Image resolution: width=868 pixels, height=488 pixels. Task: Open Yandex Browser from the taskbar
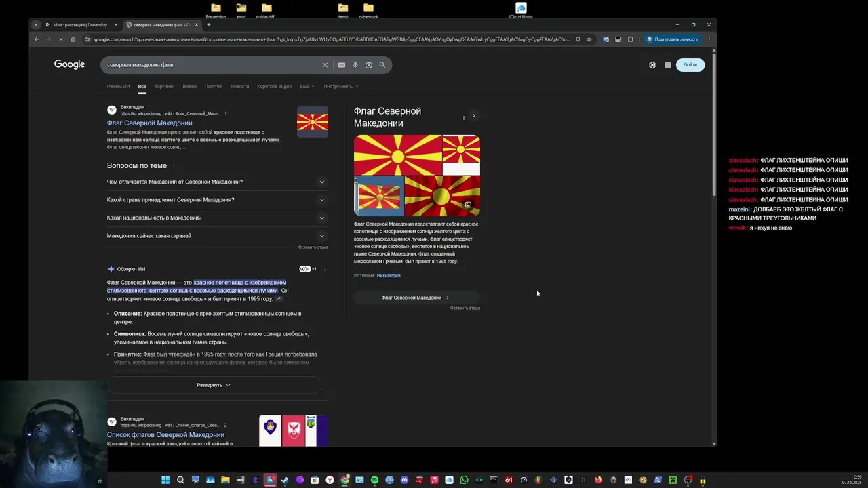pos(330,481)
